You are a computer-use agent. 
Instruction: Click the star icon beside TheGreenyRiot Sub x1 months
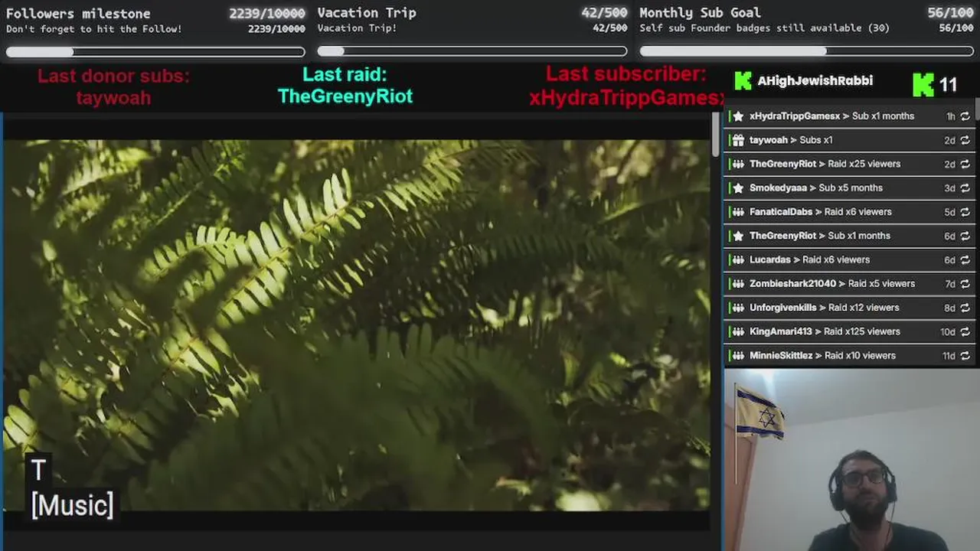[x=738, y=236]
